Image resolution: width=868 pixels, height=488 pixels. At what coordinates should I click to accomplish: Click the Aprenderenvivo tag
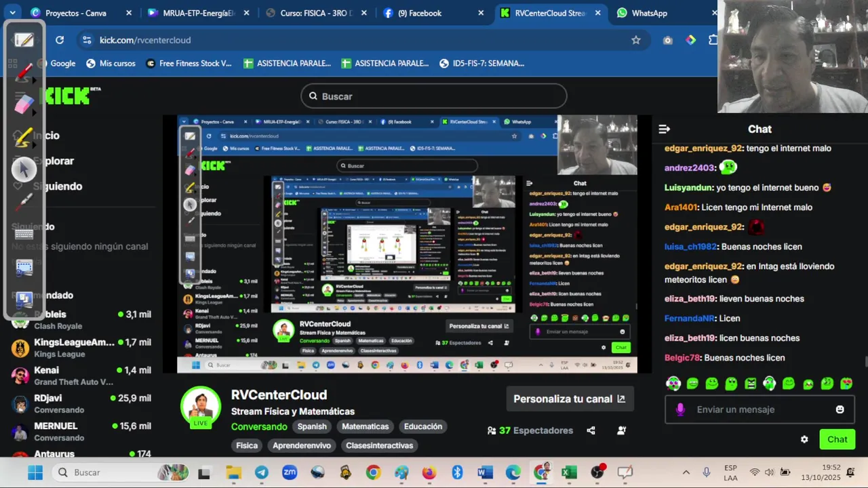coord(302,445)
